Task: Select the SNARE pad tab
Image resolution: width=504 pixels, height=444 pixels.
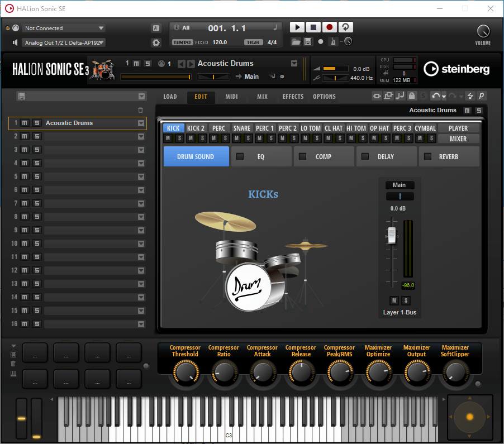Action: [241, 128]
